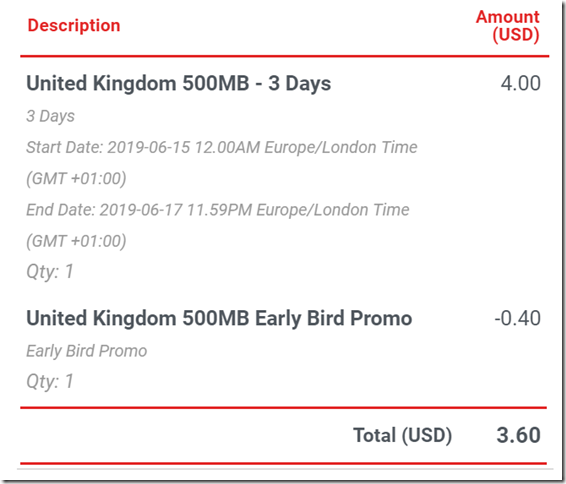Select United Kingdom 500MB Early Bird Promo item
The height and width of the screenshot is (484, 566).
pos(219,318)
